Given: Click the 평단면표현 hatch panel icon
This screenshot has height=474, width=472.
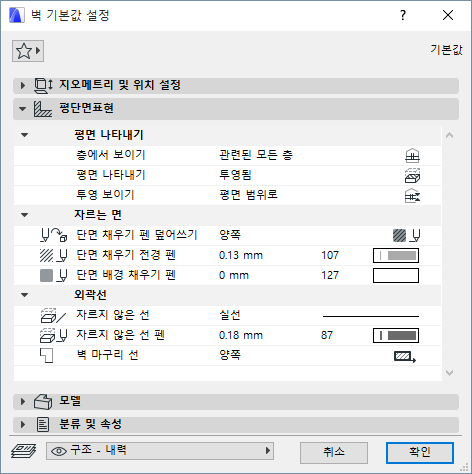Looking at the screenshot, I should 43,109.
